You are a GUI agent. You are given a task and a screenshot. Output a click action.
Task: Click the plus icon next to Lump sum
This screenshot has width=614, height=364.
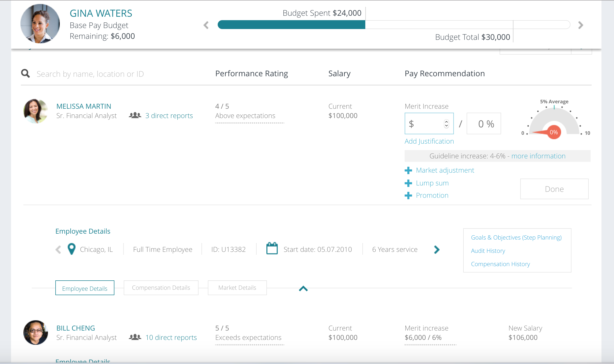pos(408,183)
